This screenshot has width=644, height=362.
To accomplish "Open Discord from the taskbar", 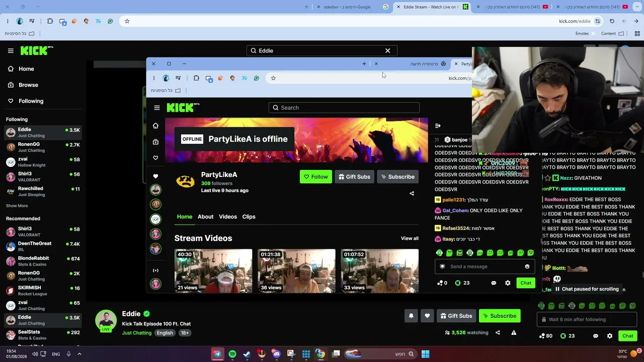I will coord(276,354).
